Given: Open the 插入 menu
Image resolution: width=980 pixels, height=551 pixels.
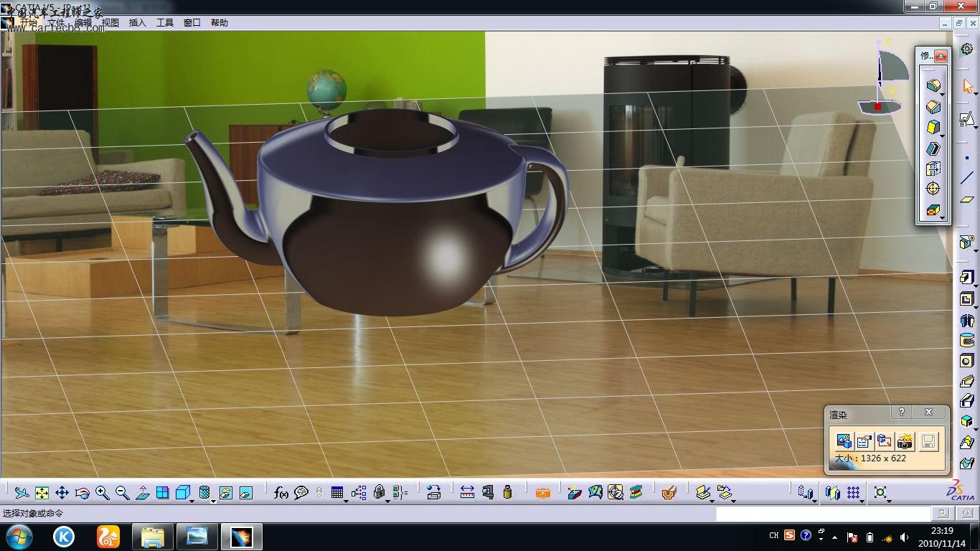Looking at the screenshot, I should tap(137, 23).
